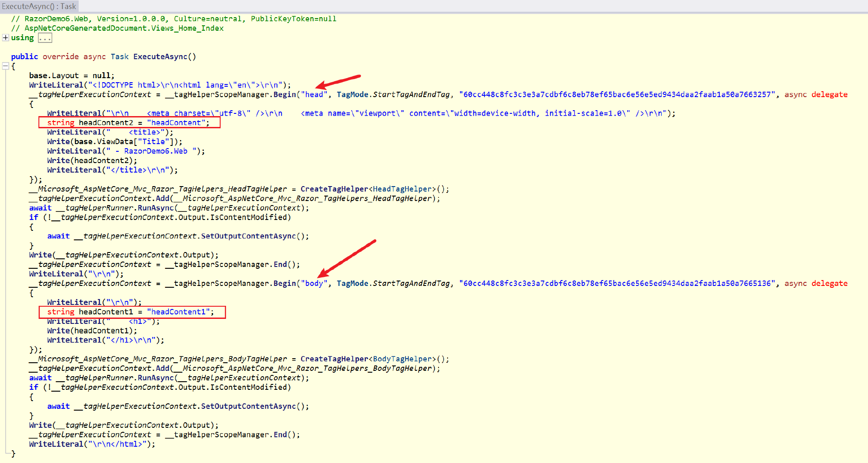Screen dimensions: 868x463
Task: Click the AspNetCoreGeneratedDocument.Views_Home_Index comment
Action: click(117, 28)
